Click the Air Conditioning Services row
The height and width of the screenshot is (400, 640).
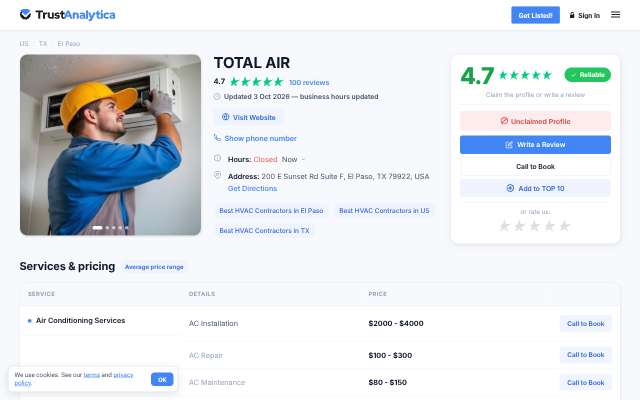(80, 321)
